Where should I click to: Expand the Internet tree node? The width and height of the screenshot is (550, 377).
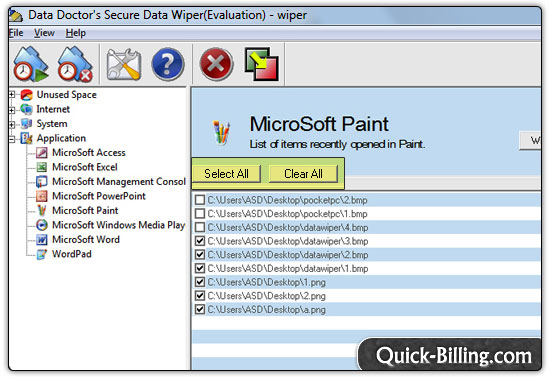click(x=12, y=110)
